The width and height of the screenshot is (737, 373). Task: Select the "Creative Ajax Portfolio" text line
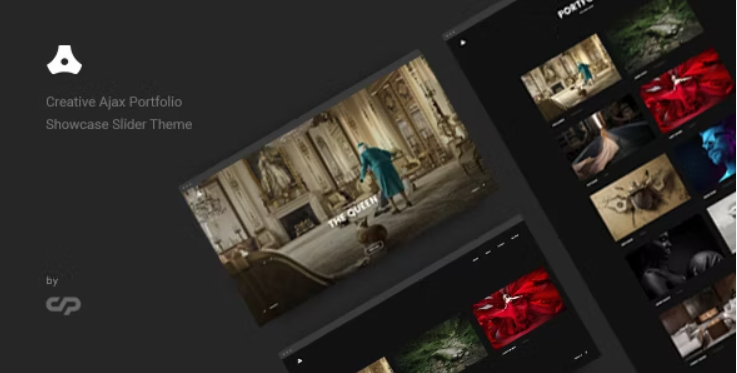[x=114, y=102]
